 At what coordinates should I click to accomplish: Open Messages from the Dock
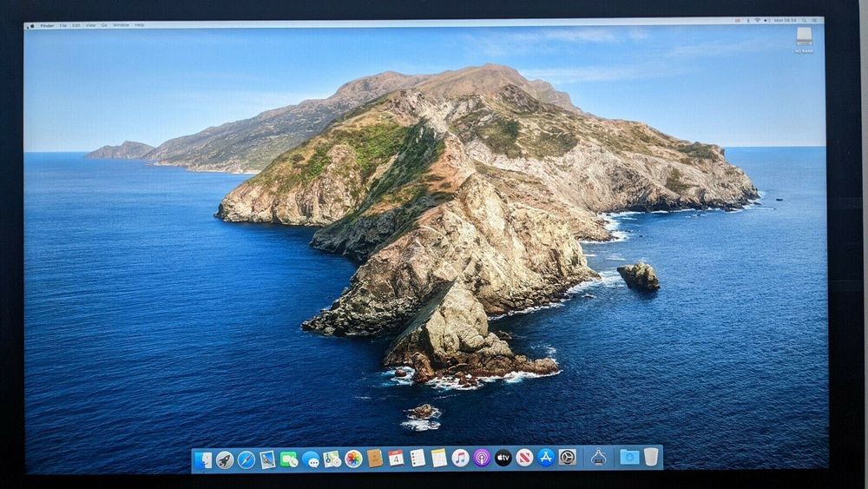coord(311,459)
